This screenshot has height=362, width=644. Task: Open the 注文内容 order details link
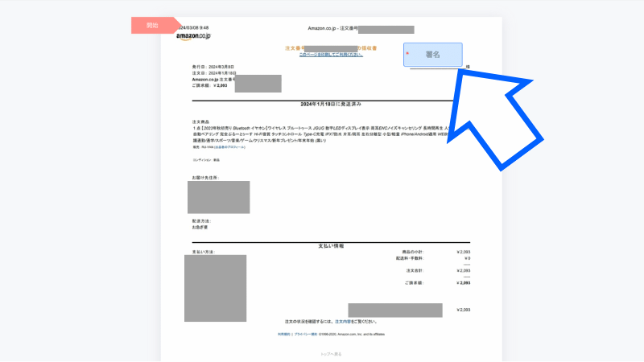[x=343, y=322]
